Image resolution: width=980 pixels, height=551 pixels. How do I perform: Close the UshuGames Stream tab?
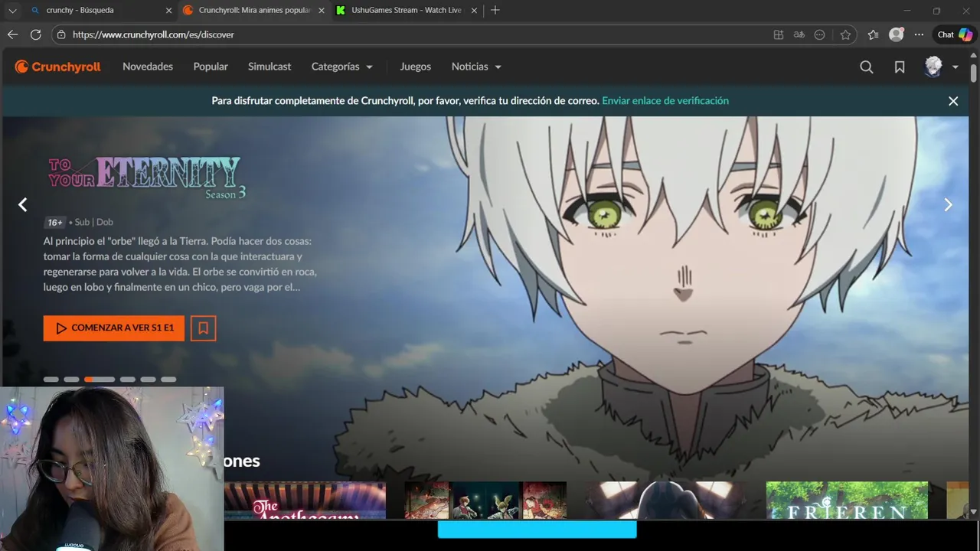point(474,11)
